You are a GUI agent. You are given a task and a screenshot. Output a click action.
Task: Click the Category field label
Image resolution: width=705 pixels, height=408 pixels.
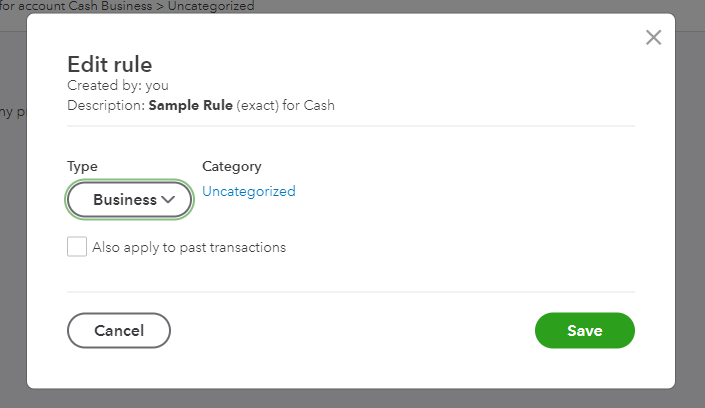point(231,167)
